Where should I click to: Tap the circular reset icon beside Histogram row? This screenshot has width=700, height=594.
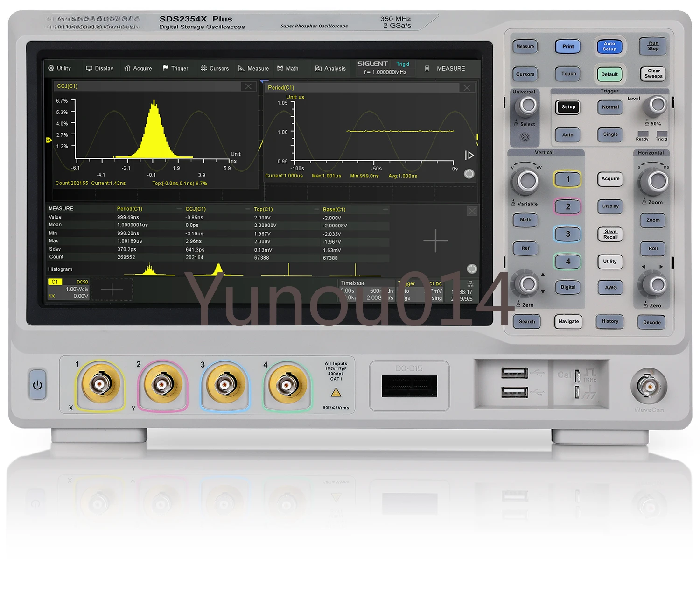(472, 269)
